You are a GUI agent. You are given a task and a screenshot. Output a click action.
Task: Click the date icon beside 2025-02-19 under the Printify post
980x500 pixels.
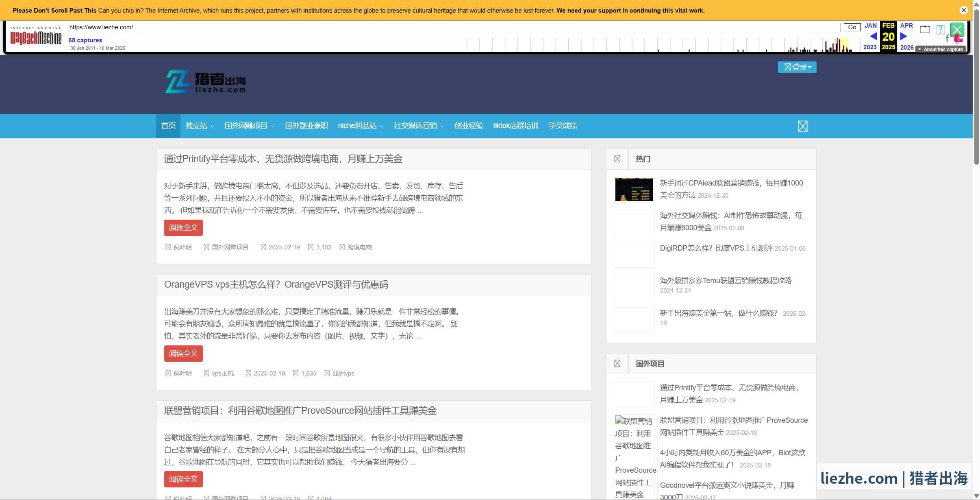pyautogui.click(x=263, y=247)
